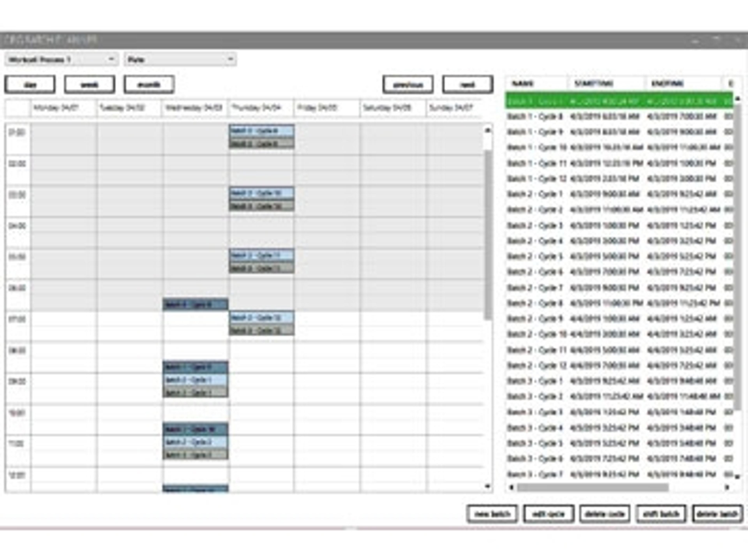Advance calendar with next button
Image resolution: width=748 pixels, height=560 pixels.
pyautogui.click(x=468, y=84)
